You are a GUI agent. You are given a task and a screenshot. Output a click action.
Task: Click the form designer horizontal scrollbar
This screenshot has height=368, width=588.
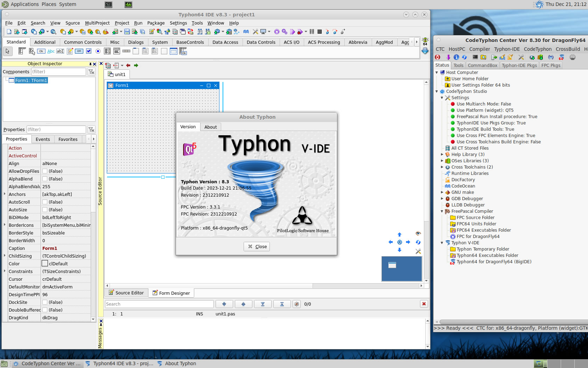tap(264, 286)
